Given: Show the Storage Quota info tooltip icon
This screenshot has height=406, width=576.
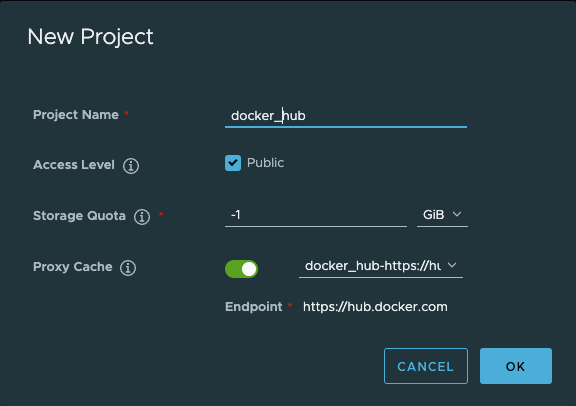Looking at the screenshot, I should click(142, 216).
